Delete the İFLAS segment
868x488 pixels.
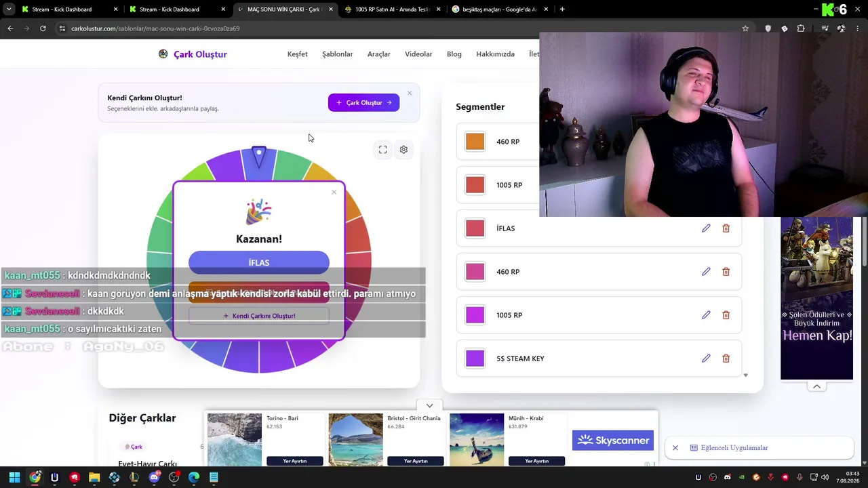(726, 228)
